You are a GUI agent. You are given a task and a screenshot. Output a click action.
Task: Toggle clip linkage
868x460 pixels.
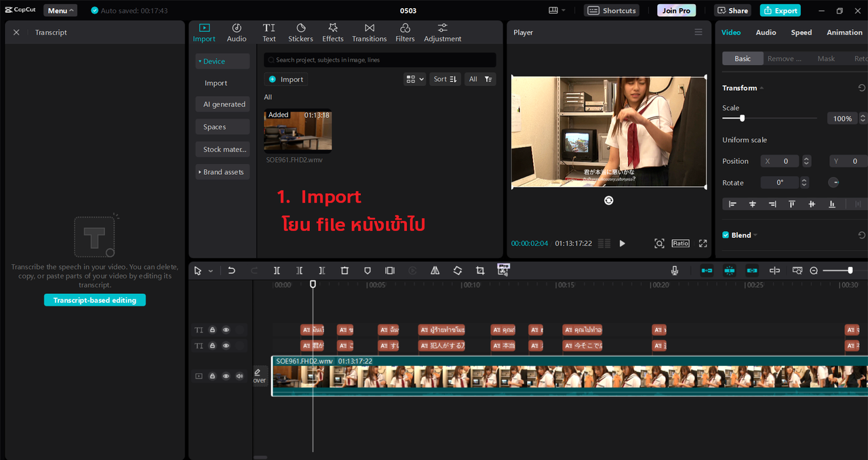[752, 270]
